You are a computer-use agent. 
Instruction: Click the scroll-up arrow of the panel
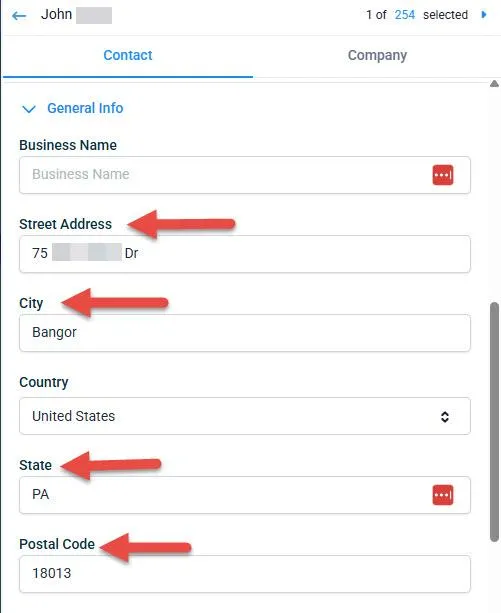(494, 84)
